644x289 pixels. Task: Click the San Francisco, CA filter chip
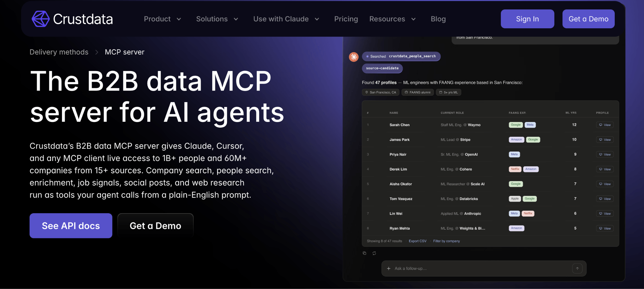pyautogui.click(x=380, y=92)
